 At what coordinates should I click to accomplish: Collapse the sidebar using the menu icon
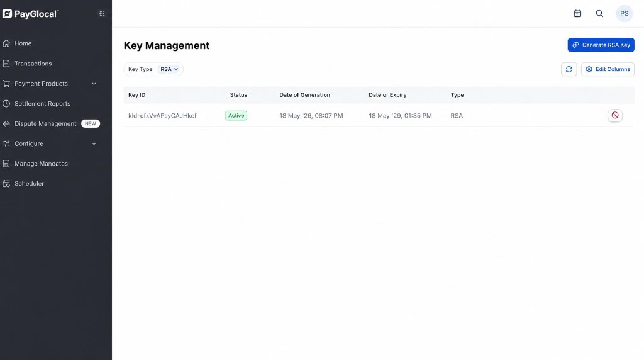tap(102, 14)
